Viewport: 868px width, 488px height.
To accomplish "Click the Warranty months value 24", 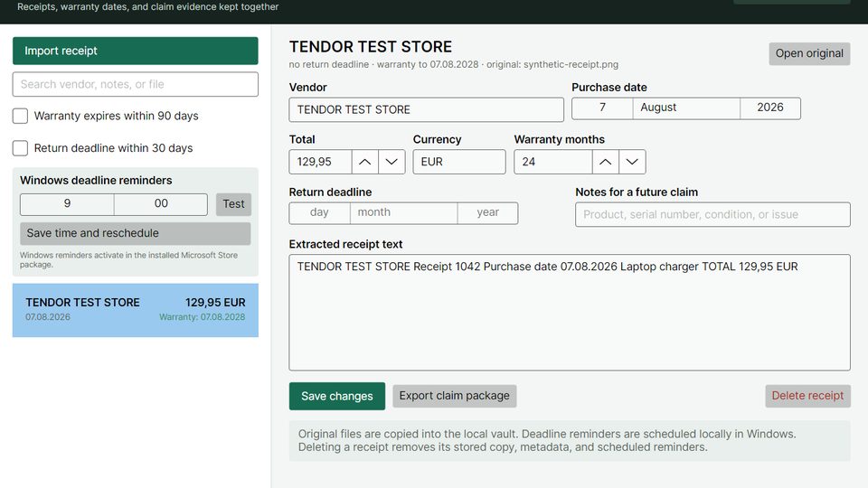I will pyautogui.click(x=553, y=162).
